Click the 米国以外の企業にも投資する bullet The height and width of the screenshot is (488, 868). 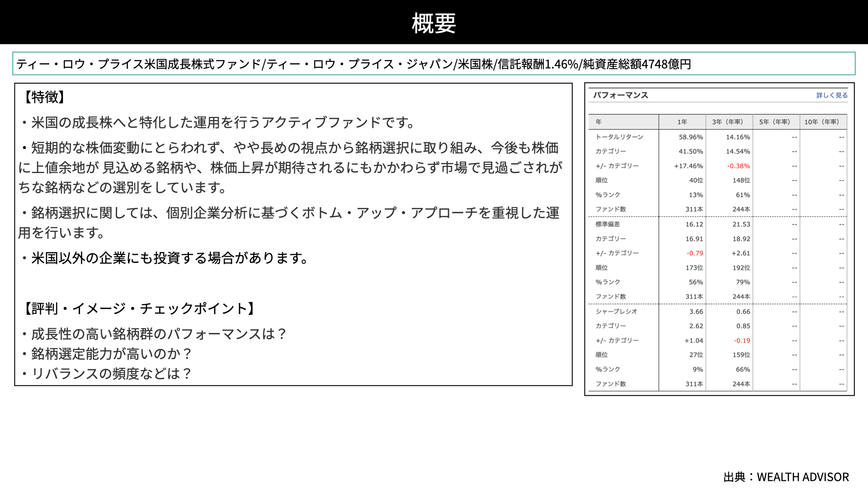click(x=165, y=258)
